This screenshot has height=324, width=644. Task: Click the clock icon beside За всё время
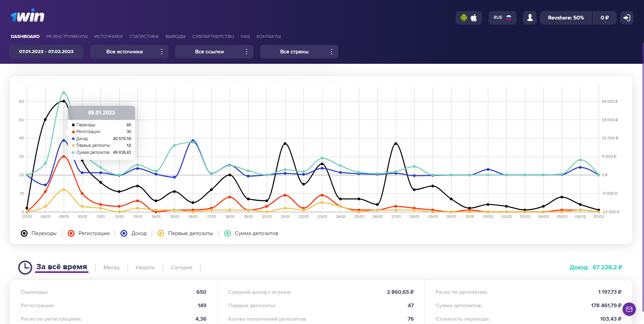pyautogui.click(x=25, y=268)
